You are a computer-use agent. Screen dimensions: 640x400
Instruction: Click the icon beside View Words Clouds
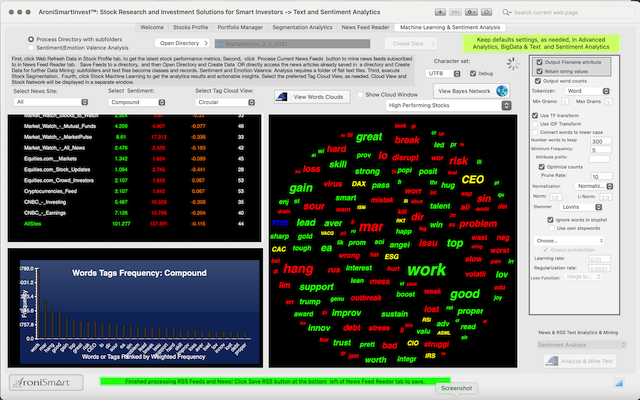click(x=282, y=97)
